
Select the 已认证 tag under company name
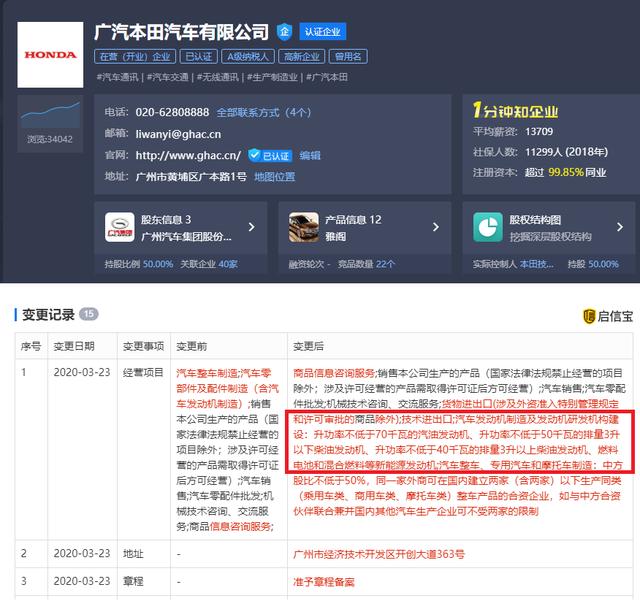click(199, 56)
